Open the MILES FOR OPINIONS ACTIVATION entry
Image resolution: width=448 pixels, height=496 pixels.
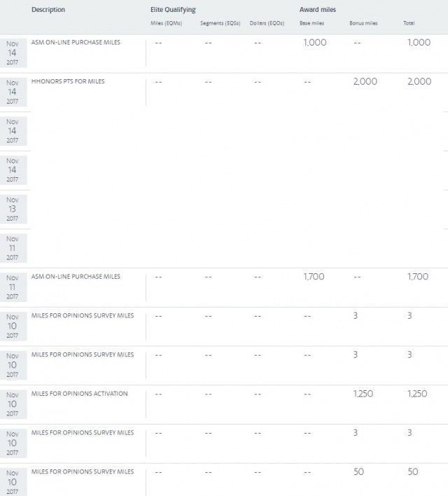pyautogui.click(x=79, y=394)
